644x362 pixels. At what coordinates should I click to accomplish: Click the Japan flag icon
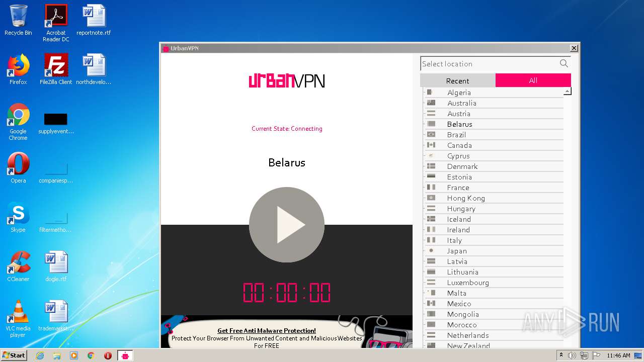click(x=431, y=250)
